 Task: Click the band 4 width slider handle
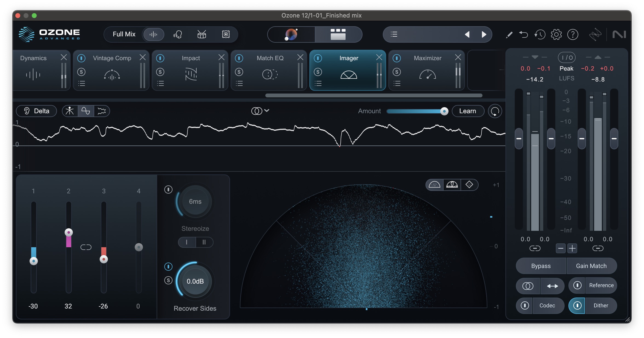pos(139,247)
